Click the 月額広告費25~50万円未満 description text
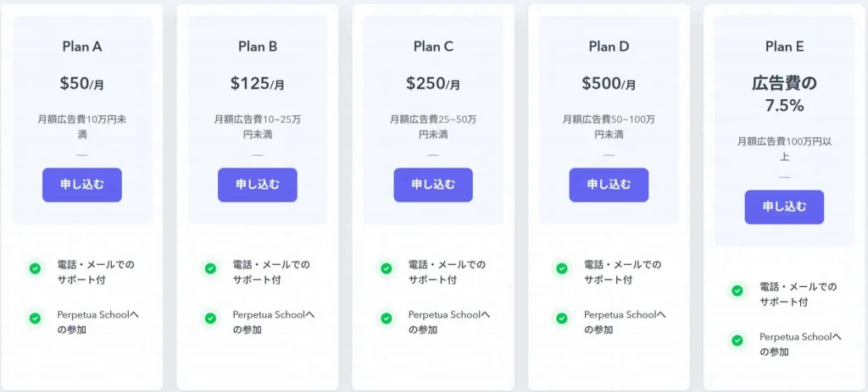The image size is (868, 392). click(433, 127)
